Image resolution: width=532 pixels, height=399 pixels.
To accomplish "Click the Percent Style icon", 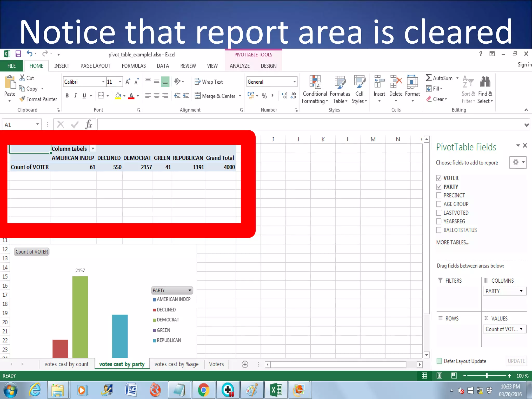I will [264, 96].
